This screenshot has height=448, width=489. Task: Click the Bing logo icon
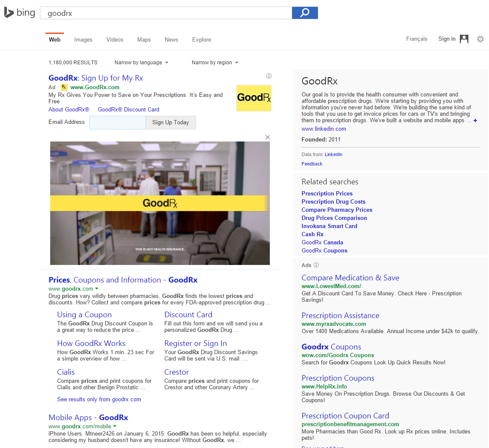(9, 13)
